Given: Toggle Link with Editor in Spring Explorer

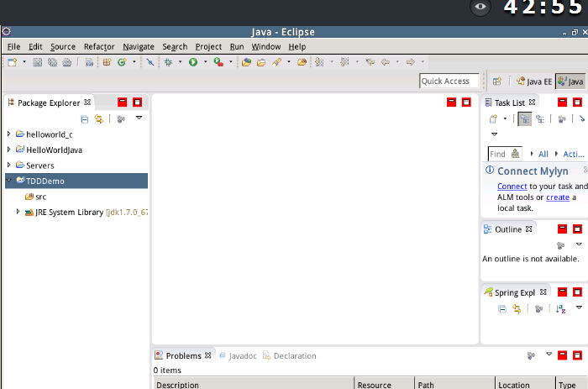Looking at the screenshot, I should tap(517, 308).
